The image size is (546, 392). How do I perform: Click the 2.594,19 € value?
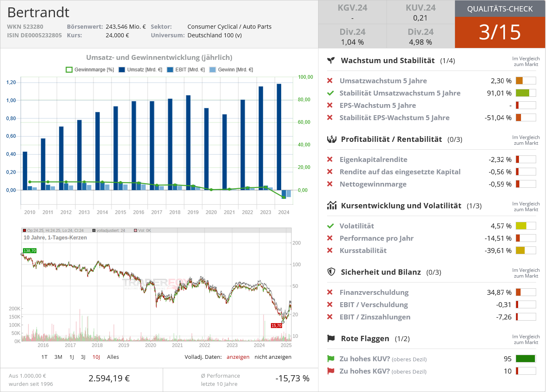pos(109,378)
